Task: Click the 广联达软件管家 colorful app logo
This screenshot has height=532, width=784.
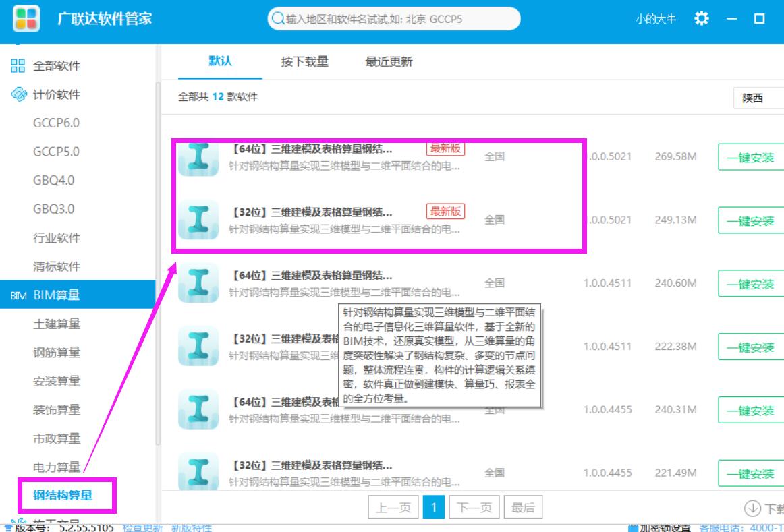Action: point(26,18)
